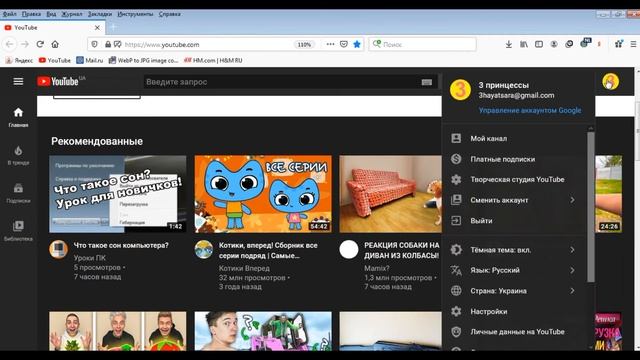640x360 pixels.
Task: Open Настройки in account menu
Action: tap(514, 311)
